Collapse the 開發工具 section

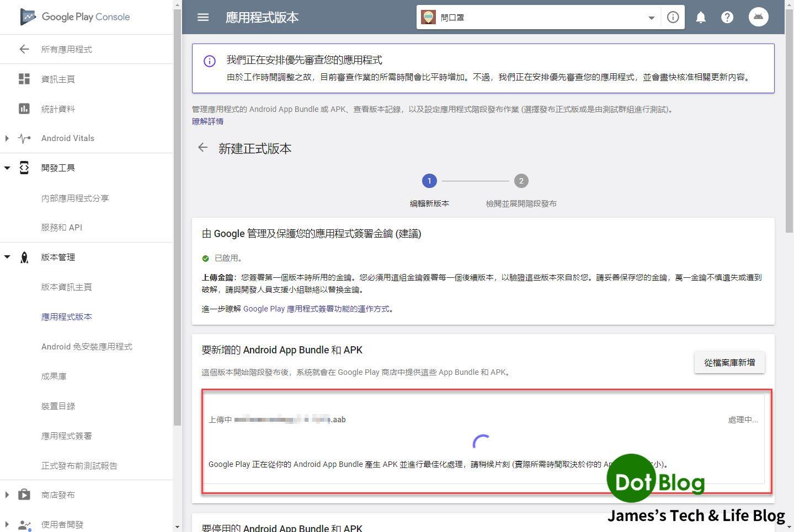coord(7,168)
